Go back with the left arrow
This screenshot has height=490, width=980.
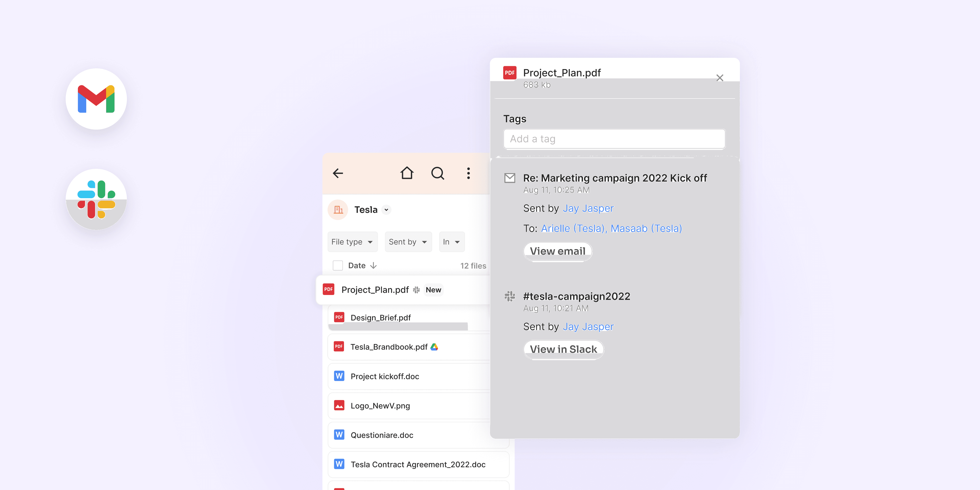click(338, 173)
